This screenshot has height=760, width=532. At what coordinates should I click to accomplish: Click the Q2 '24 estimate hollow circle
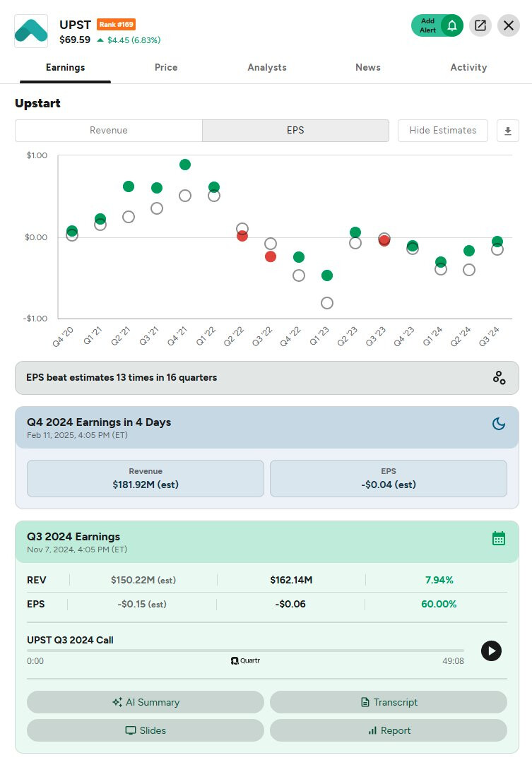coord(469,270)
